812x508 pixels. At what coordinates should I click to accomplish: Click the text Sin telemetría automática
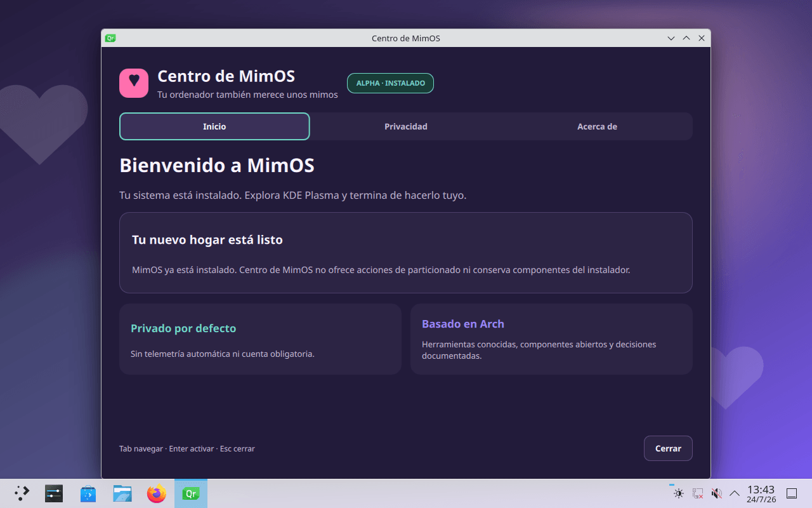coord(223,354)
